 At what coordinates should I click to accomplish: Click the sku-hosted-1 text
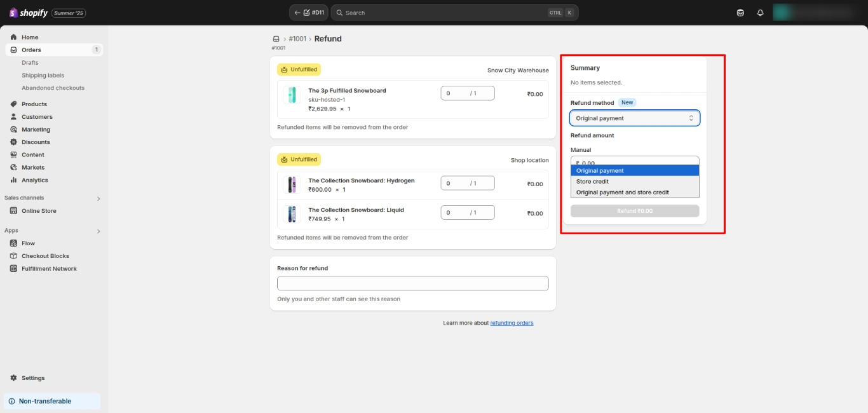(x=327, y=100)
